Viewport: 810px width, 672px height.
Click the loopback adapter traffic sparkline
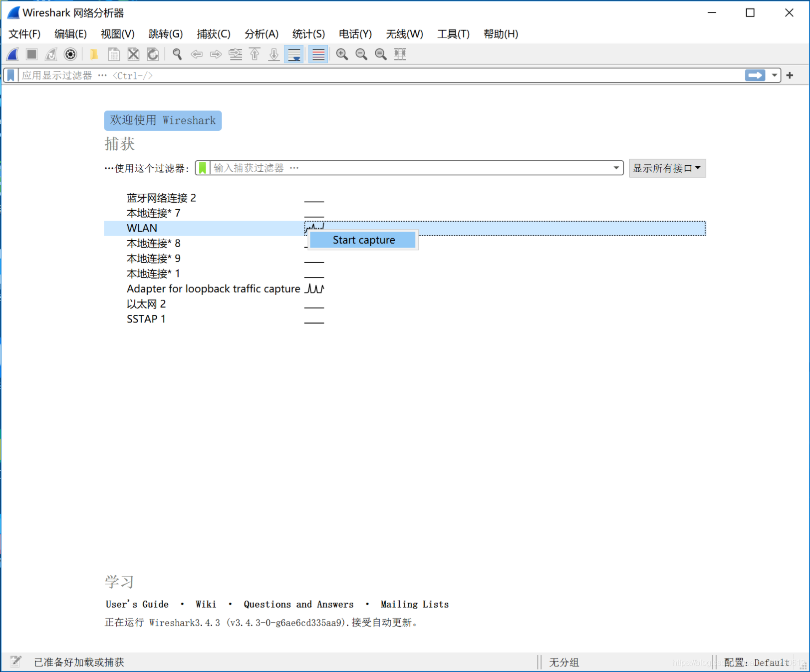click(314, 289)
